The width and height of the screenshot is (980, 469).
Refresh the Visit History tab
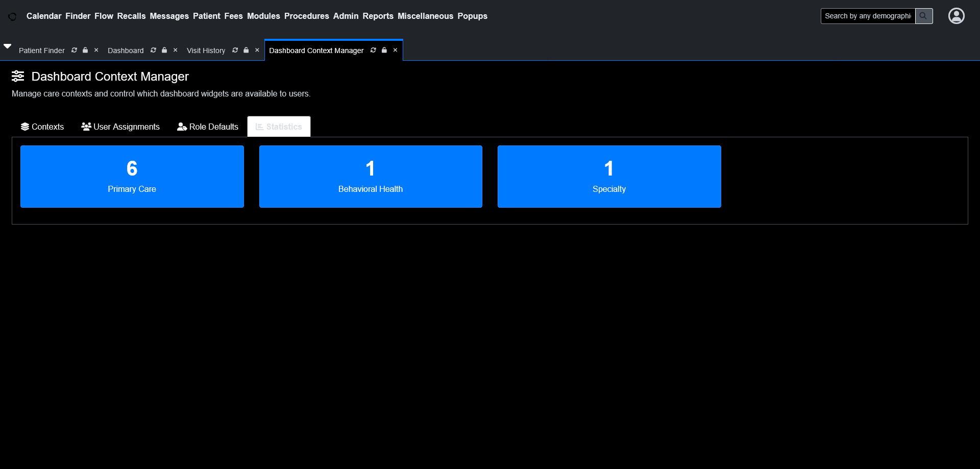(235, 50)
